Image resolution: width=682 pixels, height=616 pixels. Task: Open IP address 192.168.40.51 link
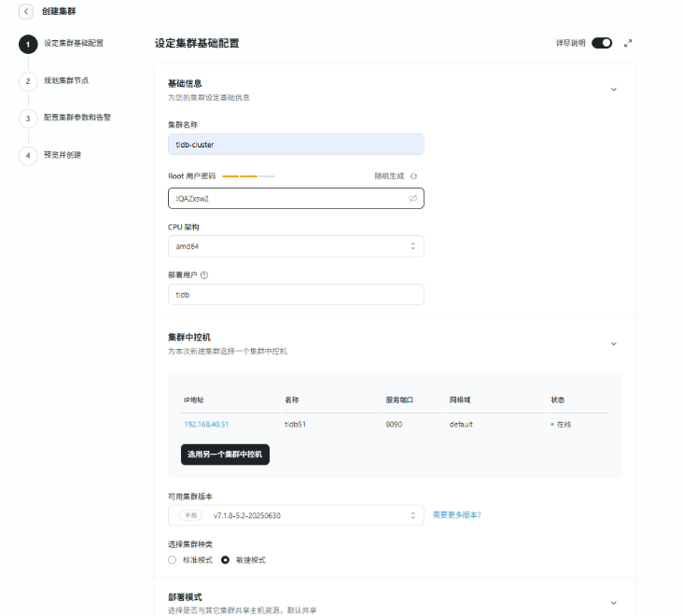point(206,424)
